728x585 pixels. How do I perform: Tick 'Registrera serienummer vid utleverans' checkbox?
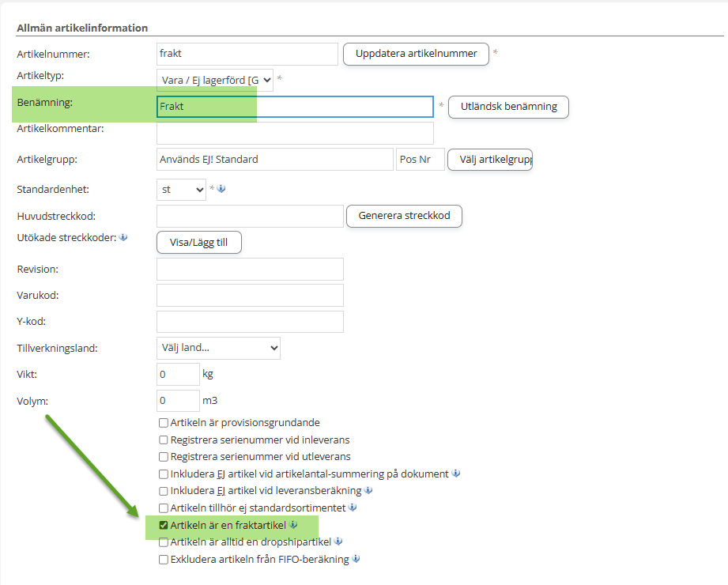164,457
